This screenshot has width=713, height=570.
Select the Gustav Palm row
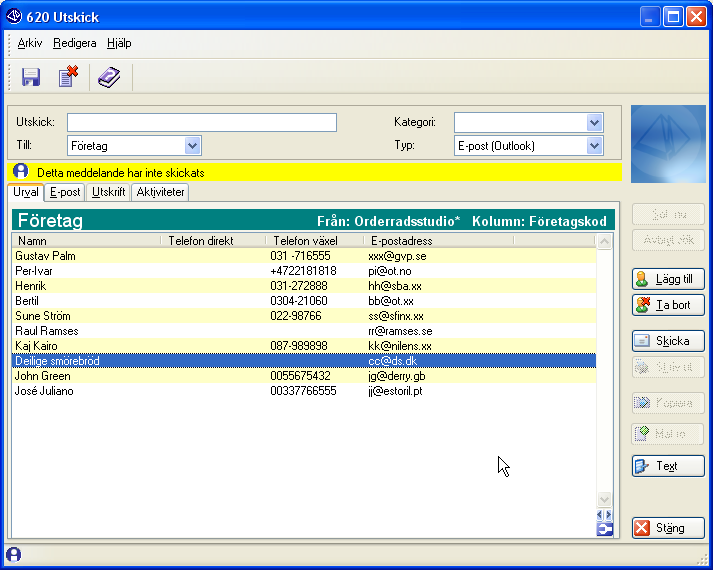pyautogui.click(x=304, y=256)
